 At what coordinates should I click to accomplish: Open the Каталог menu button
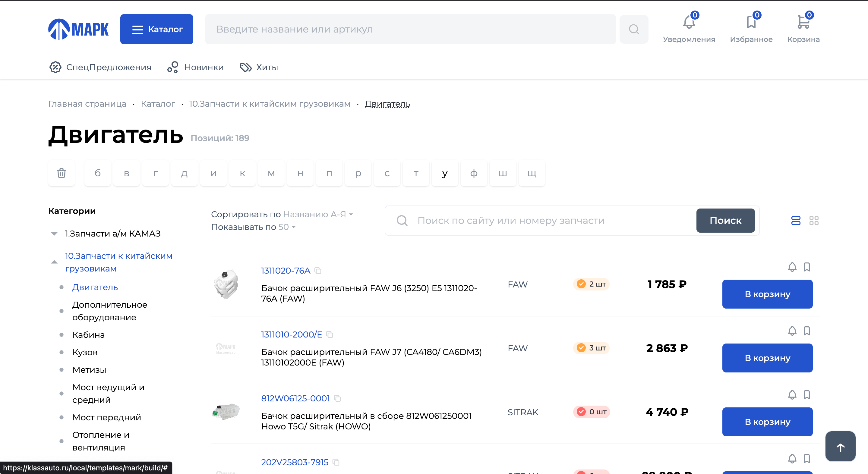[157, 29]
